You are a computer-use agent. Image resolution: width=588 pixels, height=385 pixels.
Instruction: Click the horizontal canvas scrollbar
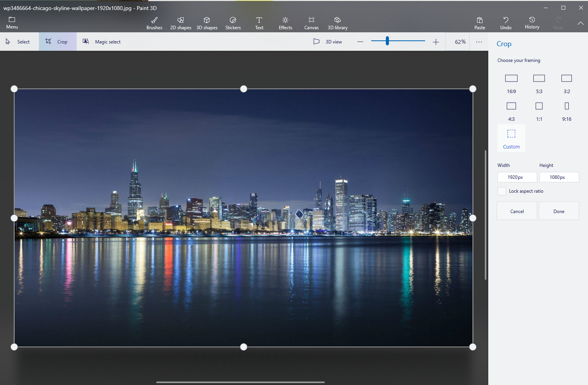240,382
